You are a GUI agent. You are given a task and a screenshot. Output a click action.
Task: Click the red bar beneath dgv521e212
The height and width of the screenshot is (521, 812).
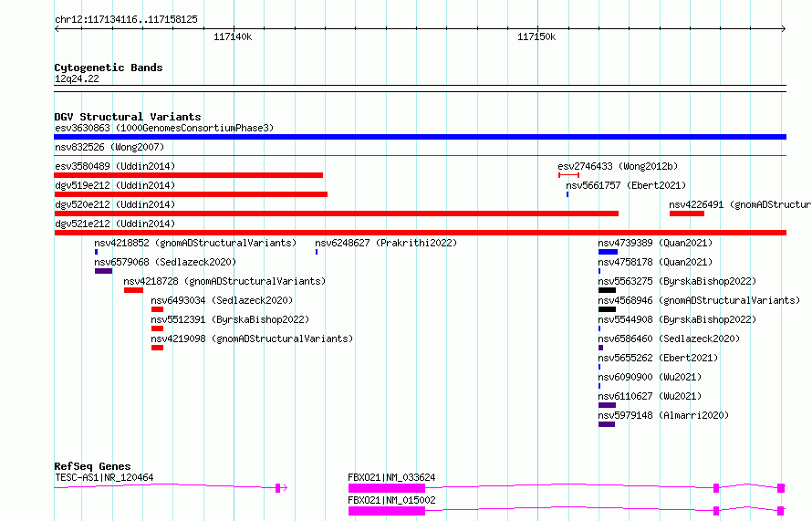(420, 233)
